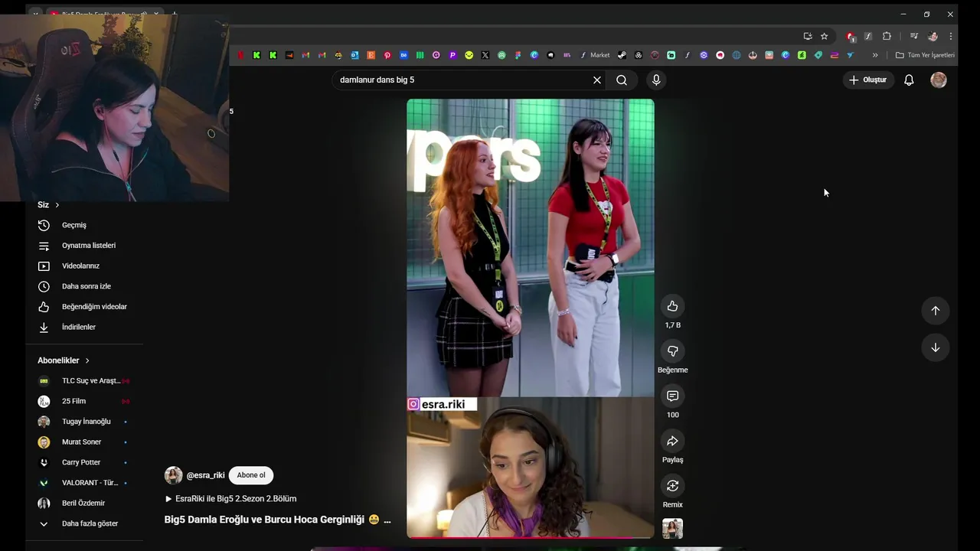Open the Outlook bookmark icon

(x=354, y=55)
